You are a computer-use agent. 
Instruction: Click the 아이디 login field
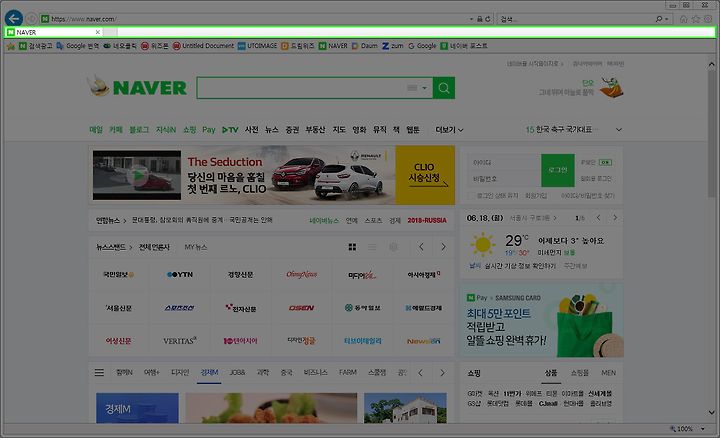tap(504, 163)
